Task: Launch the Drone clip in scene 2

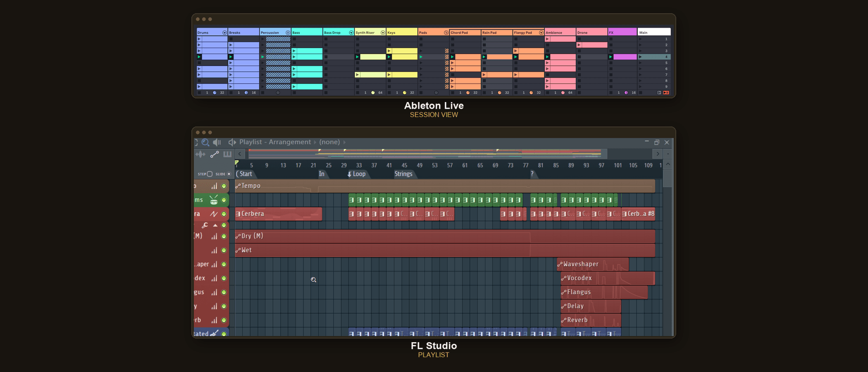Action: pos(579,45)
